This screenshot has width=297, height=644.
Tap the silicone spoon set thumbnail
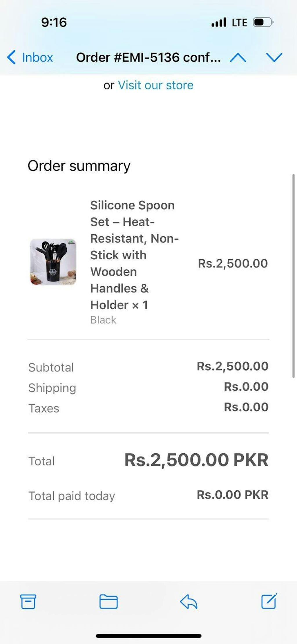[x=53, y=262]
